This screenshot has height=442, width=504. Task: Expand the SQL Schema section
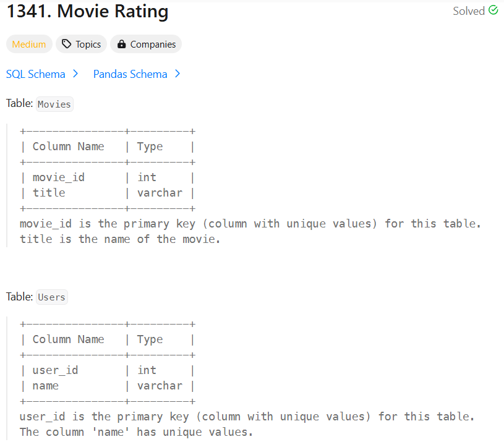click(35, 74)
